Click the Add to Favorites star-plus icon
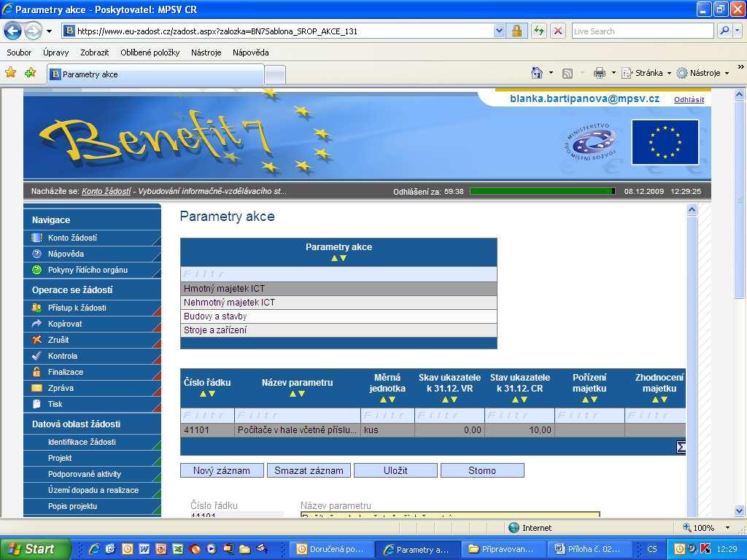 pyautogui.click(x=31, y=73)
